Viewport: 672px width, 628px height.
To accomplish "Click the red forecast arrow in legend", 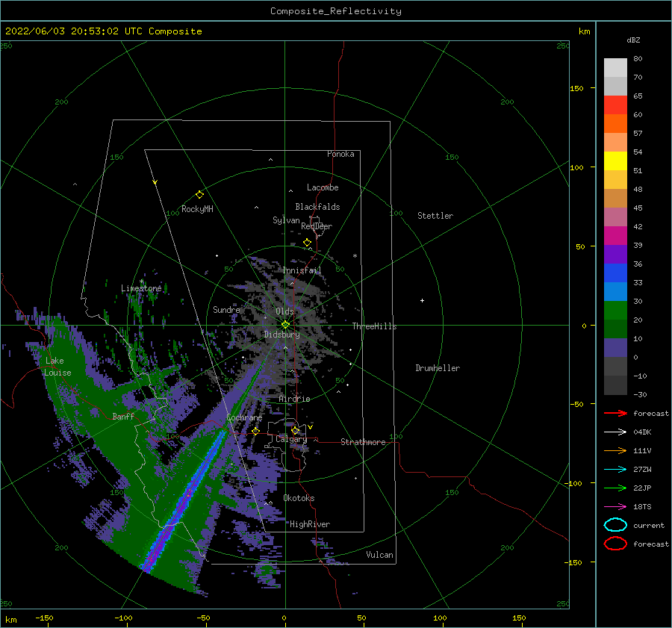I will pos(615,413).
